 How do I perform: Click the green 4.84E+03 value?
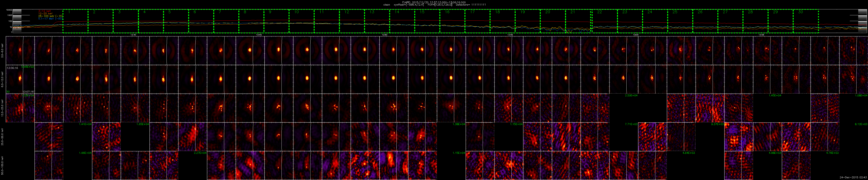pyautogui.click(x=689, y=153)
